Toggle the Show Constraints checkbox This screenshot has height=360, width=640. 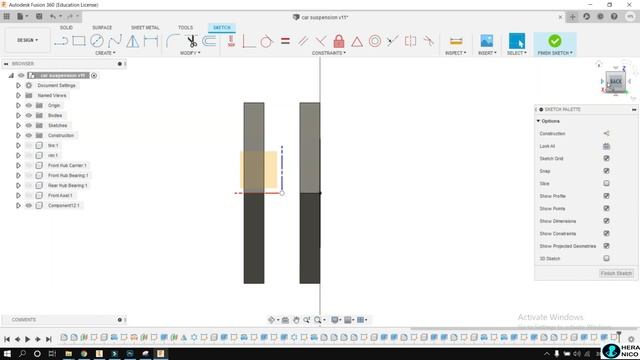pyautogui.click(x=607, y=233)
